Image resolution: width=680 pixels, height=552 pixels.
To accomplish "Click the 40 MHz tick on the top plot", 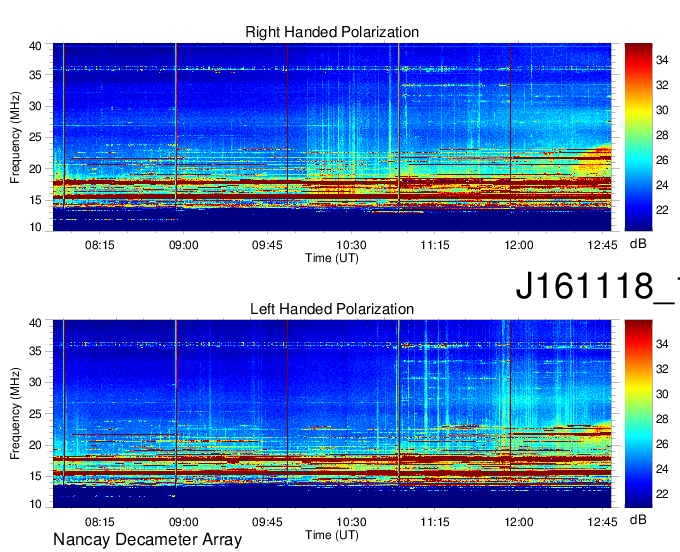I will [x=35, y=46].
